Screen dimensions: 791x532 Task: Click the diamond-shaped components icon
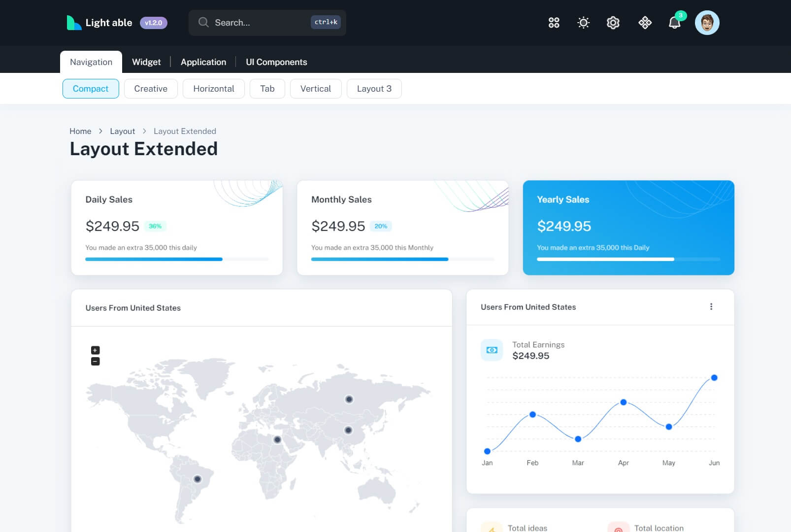pyautogui.click(x=645, y=23)
